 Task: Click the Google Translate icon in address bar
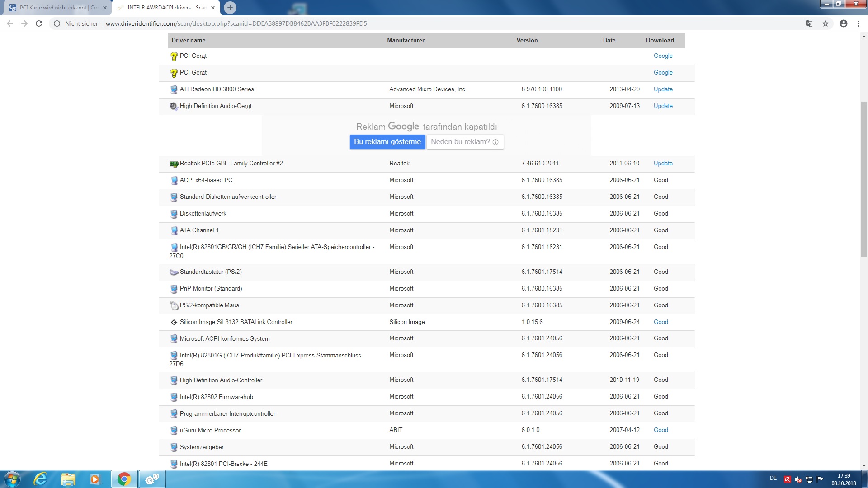809,23
